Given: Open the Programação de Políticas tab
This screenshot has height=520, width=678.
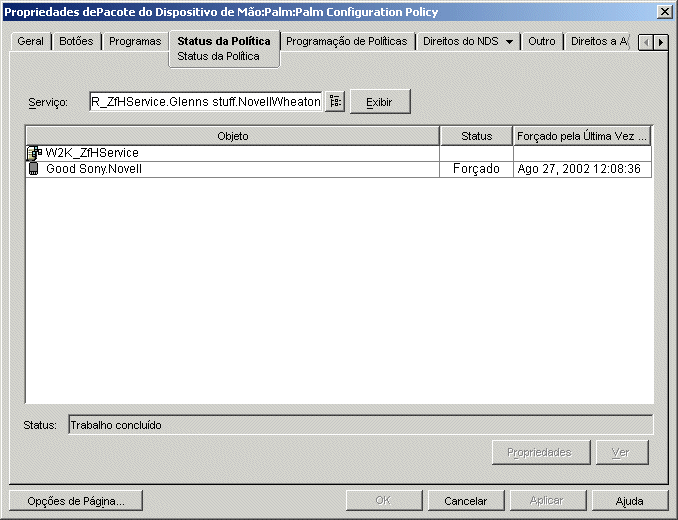Looking at the screenshot, I should (x=347, y=41).
